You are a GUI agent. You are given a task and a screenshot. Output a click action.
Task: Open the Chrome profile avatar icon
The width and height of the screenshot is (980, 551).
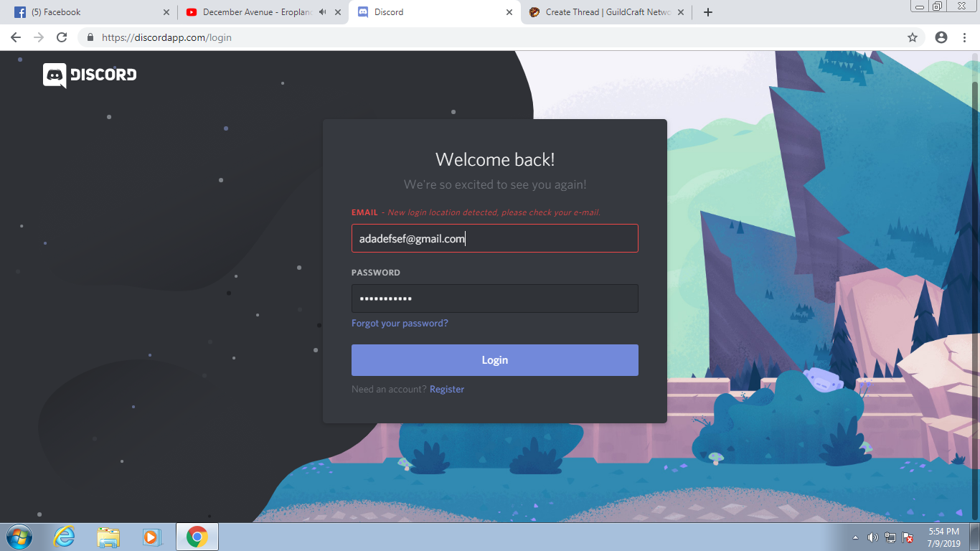[x=941, y=37]
